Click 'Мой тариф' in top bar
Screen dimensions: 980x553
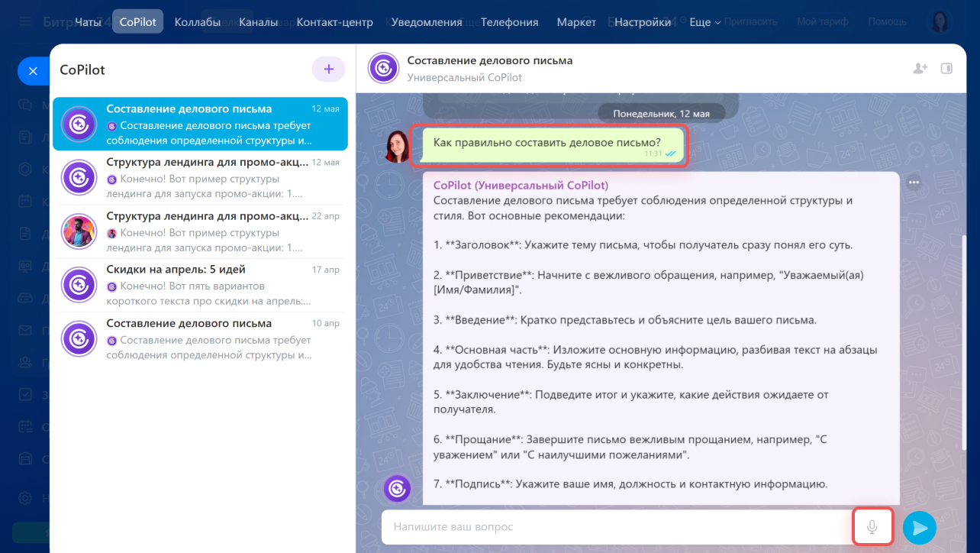coord(823,22)
